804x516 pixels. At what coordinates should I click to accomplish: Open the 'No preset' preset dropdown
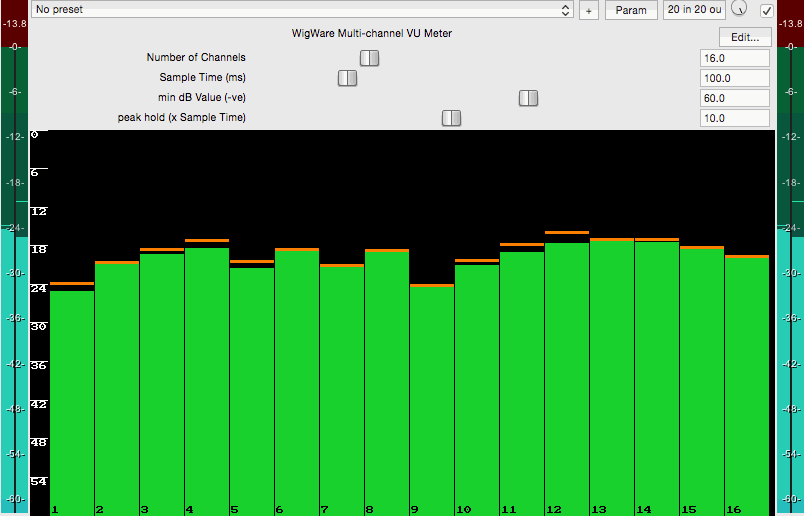(302, 10)
